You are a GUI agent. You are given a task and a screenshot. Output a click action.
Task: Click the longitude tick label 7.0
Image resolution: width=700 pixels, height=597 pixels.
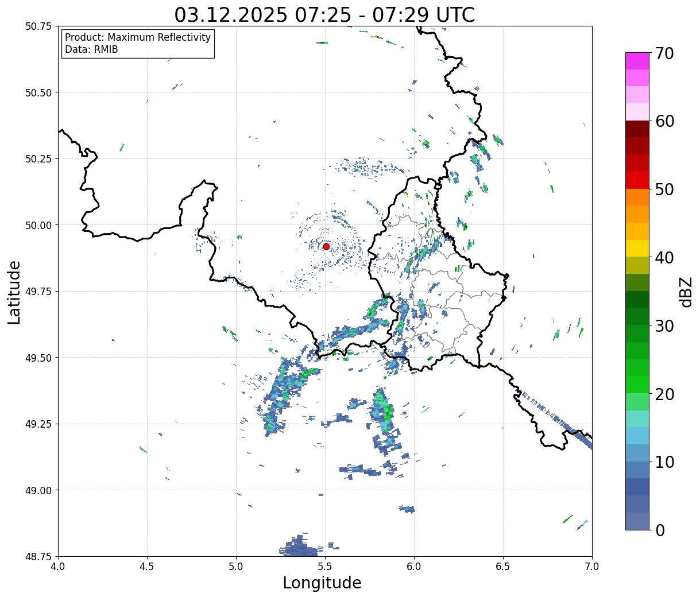tap(592, 567)
